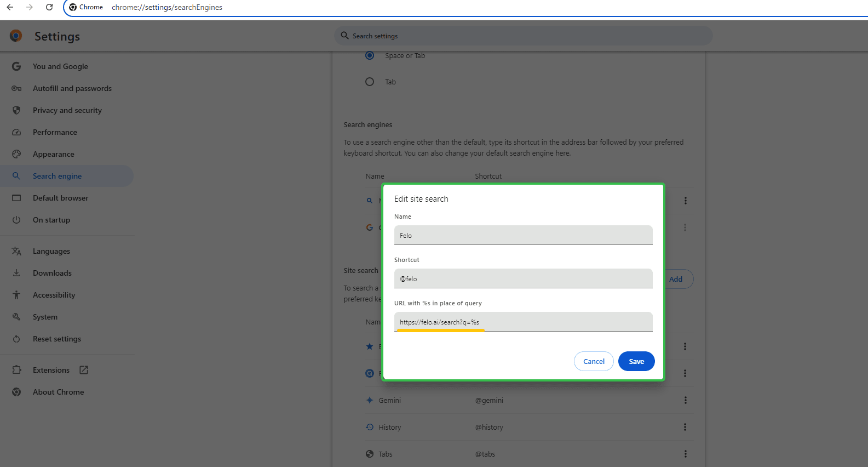Click the Add site search button

click(677, 279)
